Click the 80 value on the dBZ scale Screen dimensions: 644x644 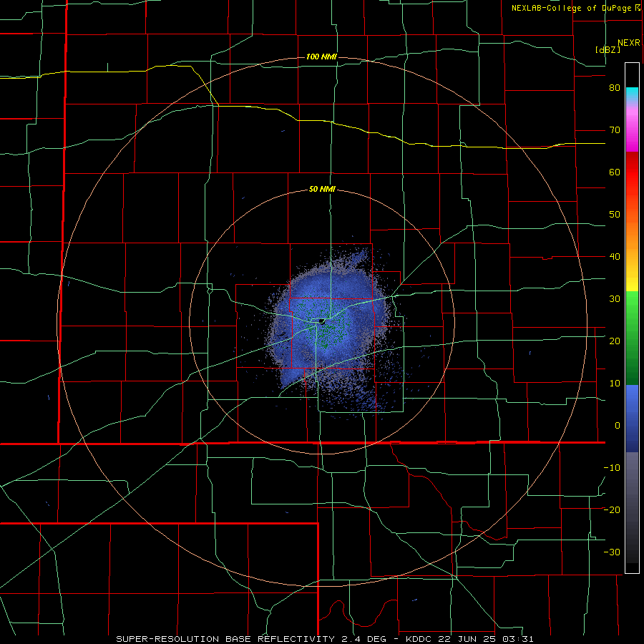click(x=615, y=88)
